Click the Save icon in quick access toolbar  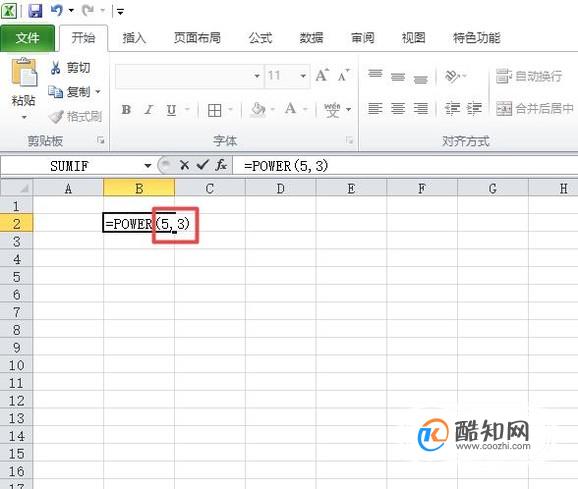click(35, 10)
